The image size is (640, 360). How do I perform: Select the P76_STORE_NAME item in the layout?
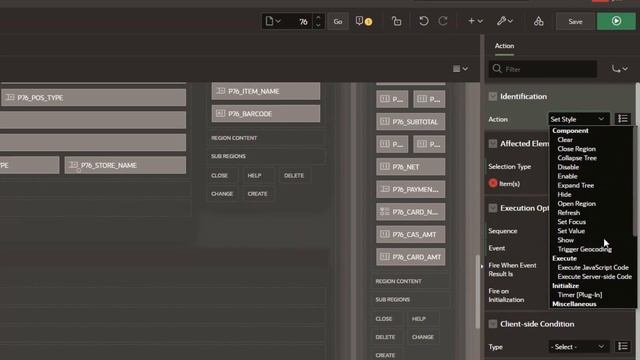tap(125, 165)
